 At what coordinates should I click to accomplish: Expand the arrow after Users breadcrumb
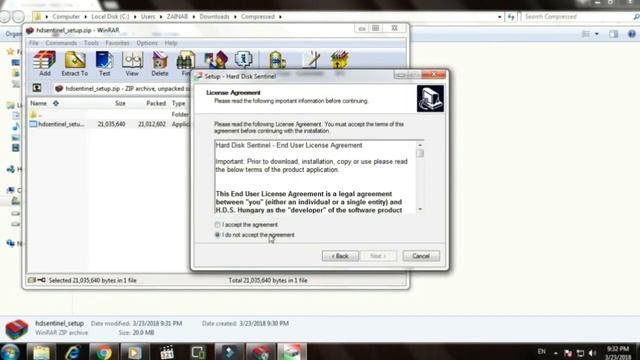pos(161,17)
